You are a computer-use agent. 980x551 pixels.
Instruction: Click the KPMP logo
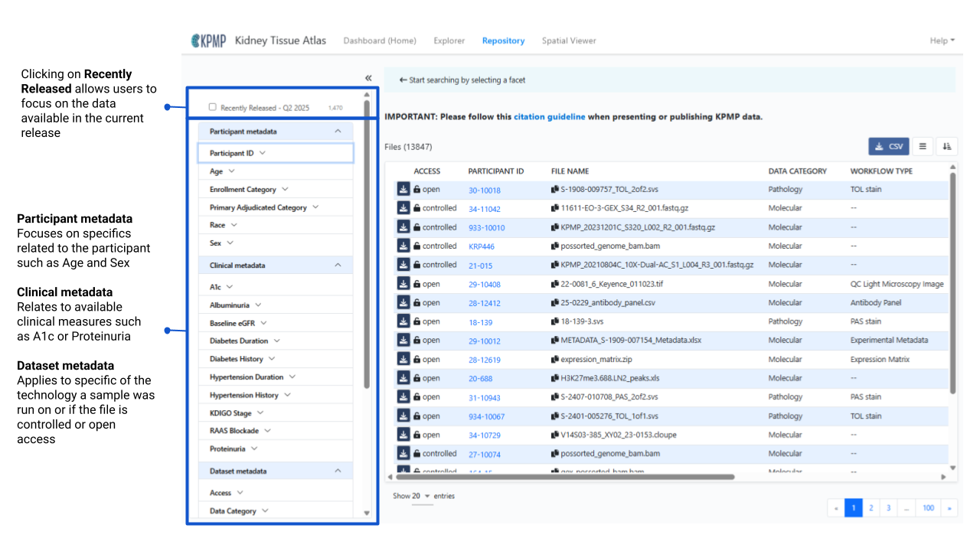click(208, 41)
